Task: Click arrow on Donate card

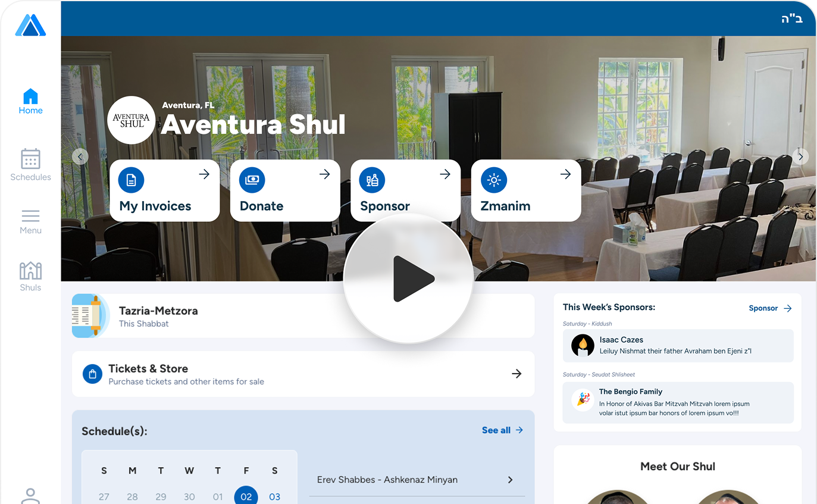Action: (x=325, y=174)
